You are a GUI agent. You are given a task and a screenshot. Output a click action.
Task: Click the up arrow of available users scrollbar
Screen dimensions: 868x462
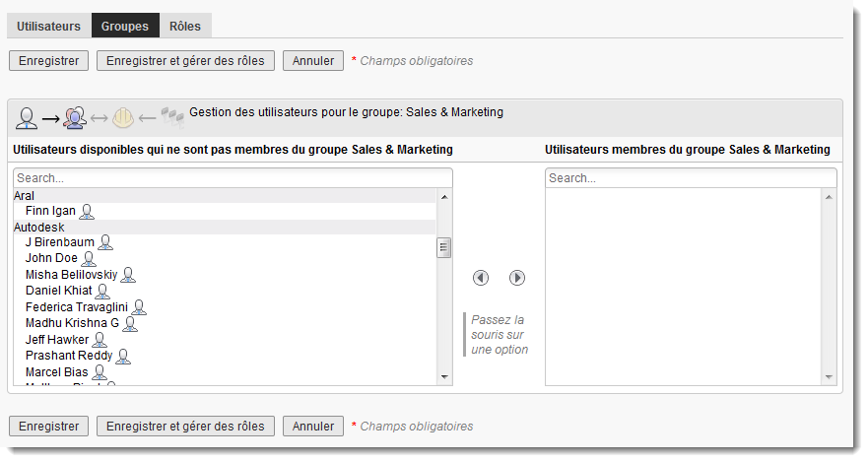tap(444, 197)
